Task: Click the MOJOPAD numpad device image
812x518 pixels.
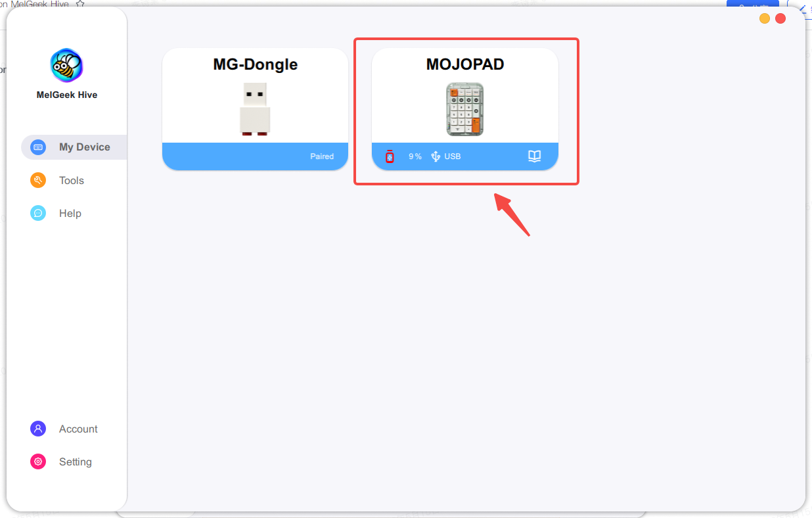Action: point(465,109)
